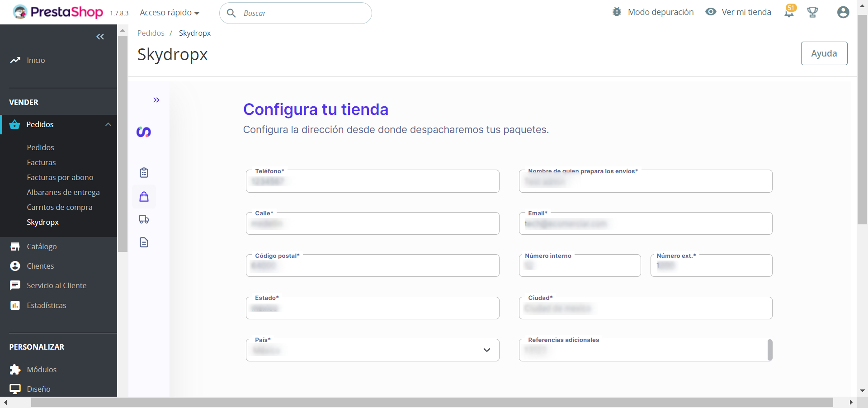Click the Teléfono input field

tap(373, 181)
